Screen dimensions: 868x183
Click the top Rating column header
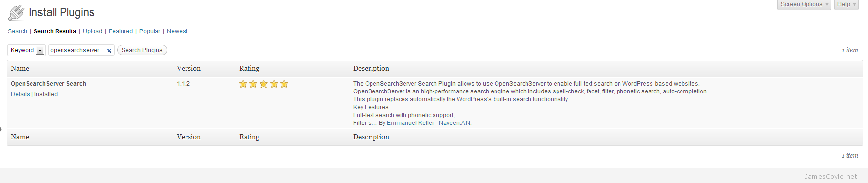249,68
